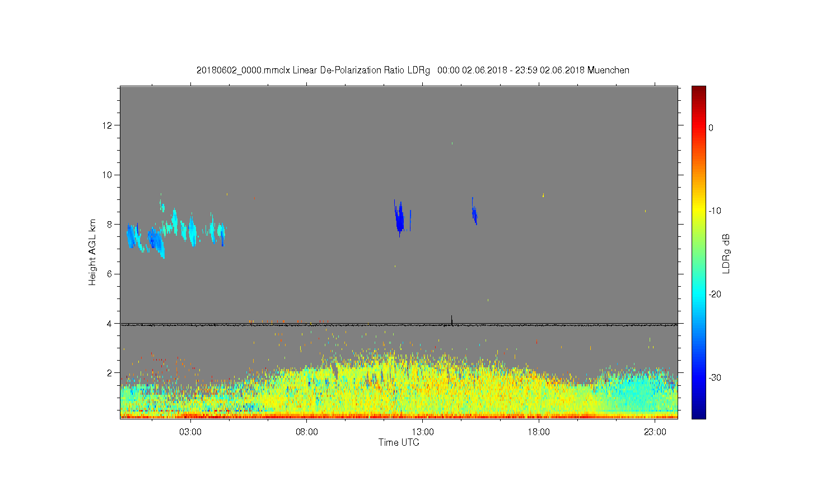The height and width of the screenshot is (504, 840).
Task: Click the 18:00 time tick label
Action: point(539,432)
